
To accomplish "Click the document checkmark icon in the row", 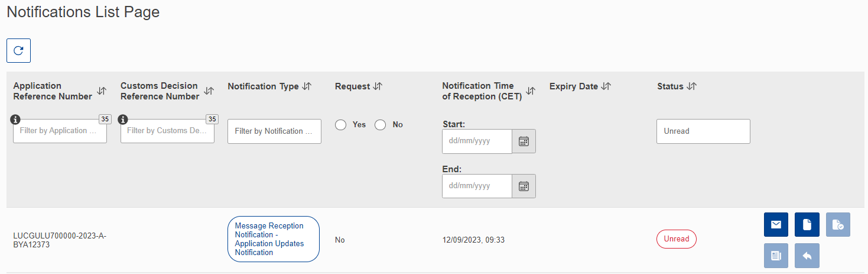I will 838,224.
